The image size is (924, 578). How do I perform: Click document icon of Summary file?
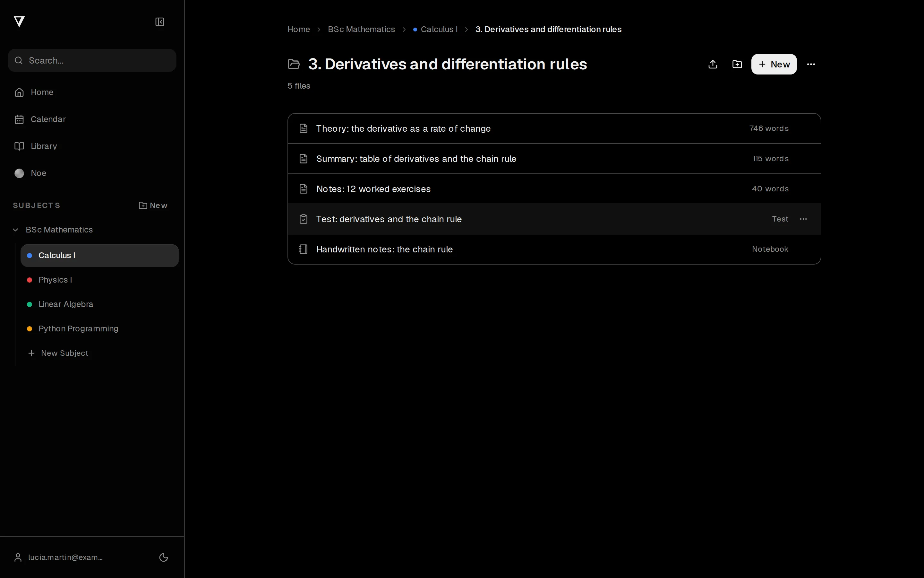pos(304,159)
